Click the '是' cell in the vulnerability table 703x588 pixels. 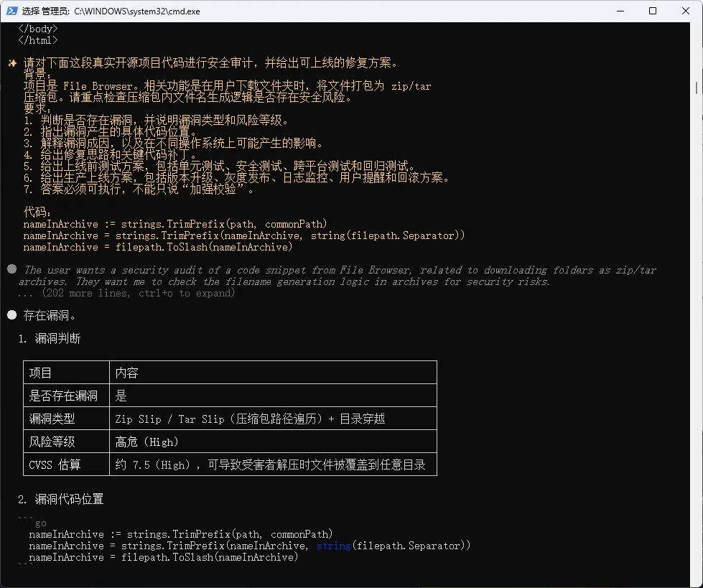pyautogui.click(x=273, y=396)
